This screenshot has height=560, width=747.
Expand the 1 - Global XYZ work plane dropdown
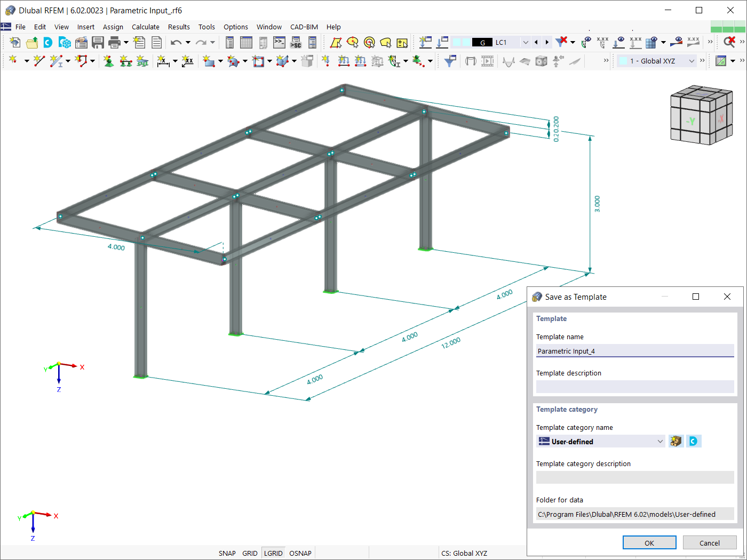tap(692, 60)
